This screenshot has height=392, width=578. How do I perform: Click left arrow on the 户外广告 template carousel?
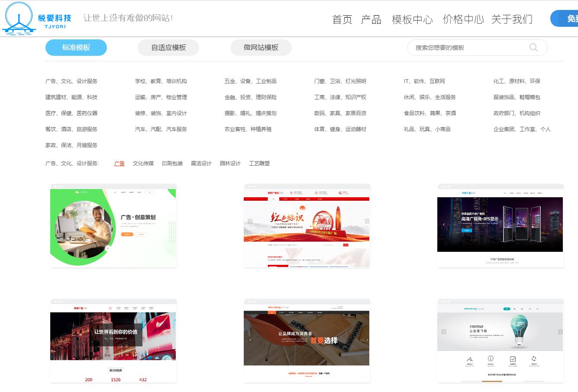(443, 225)
